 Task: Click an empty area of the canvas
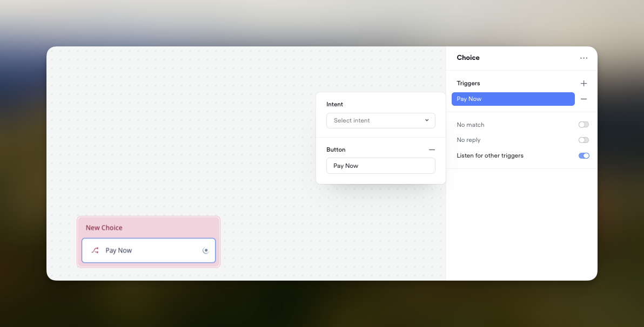(x=216, y=97)
